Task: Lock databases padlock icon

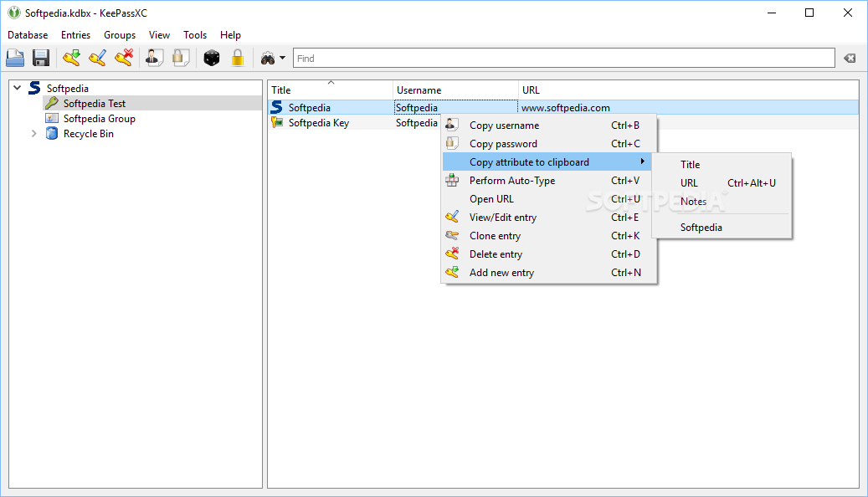Action: (x=238, y=58)
